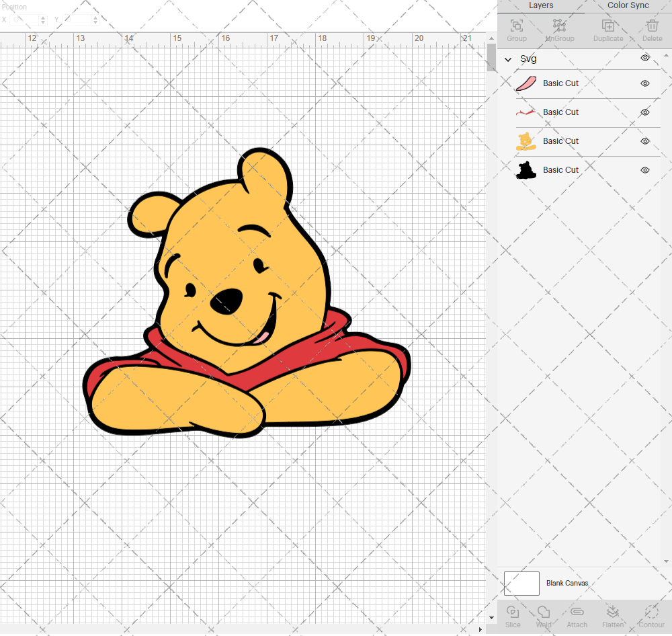Select the black silhouette layer thumbnail

(526, 170)
